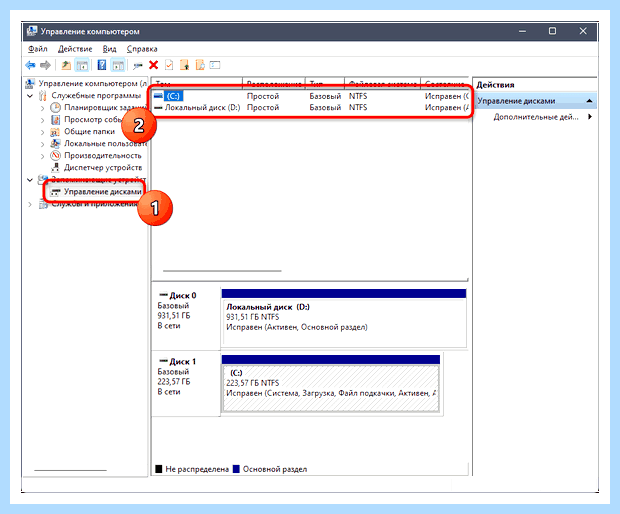Click the Up one level folder icon
This screenshot has height=514, width=620.
[x=66, y=65]
